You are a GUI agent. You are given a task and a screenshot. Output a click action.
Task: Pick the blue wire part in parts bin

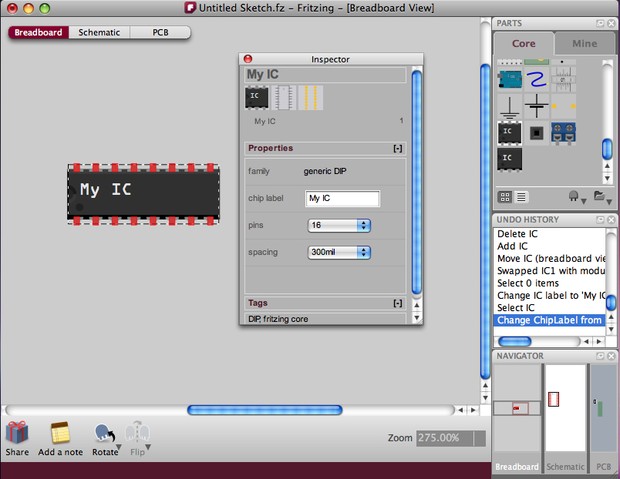pos(536,79)
